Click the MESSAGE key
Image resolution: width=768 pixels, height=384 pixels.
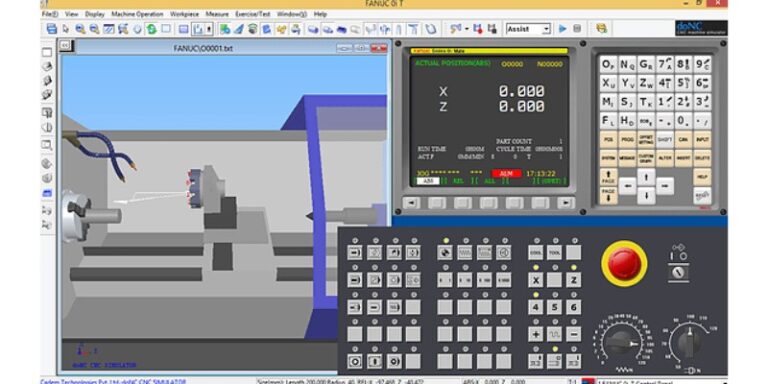[626, 158]
